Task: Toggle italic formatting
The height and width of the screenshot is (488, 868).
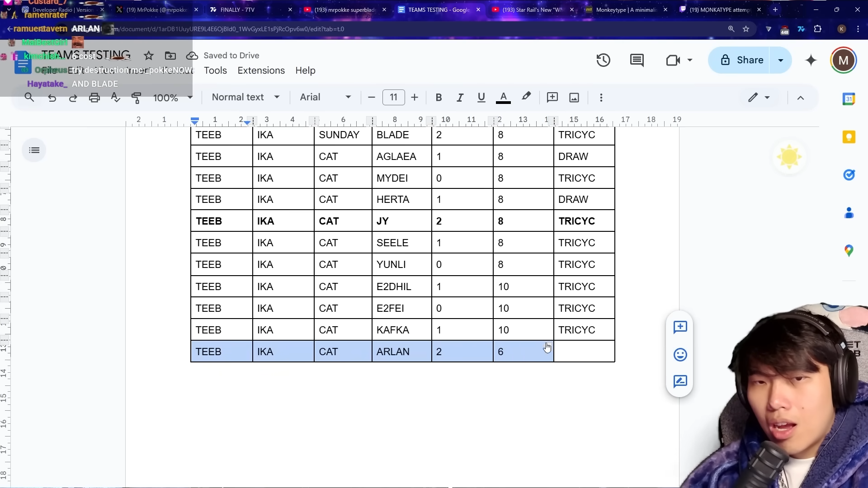Action: (x=460, y=98)
